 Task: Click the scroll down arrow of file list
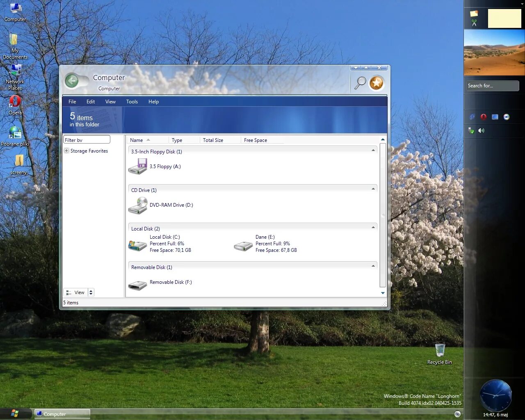point(383,293)
